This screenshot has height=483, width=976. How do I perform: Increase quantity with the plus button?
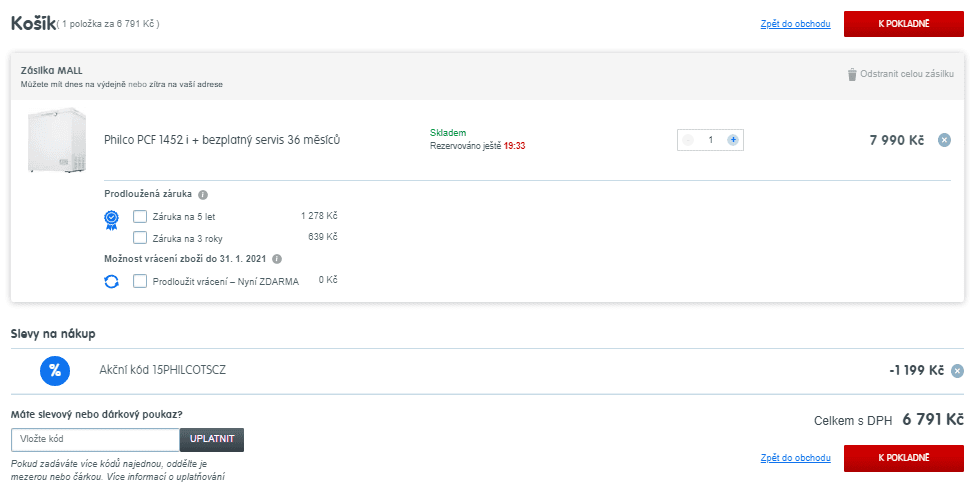click(733, 140)
